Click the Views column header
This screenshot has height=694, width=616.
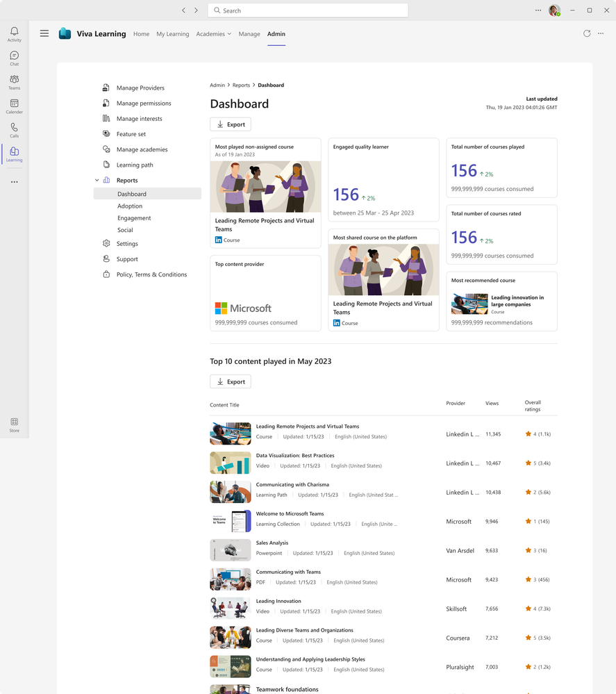tap(492, 403)
